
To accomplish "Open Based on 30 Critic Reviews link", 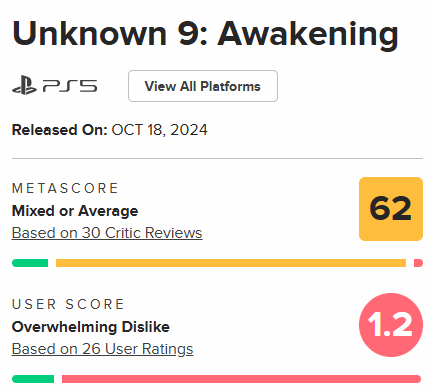I will pos(107,233).
